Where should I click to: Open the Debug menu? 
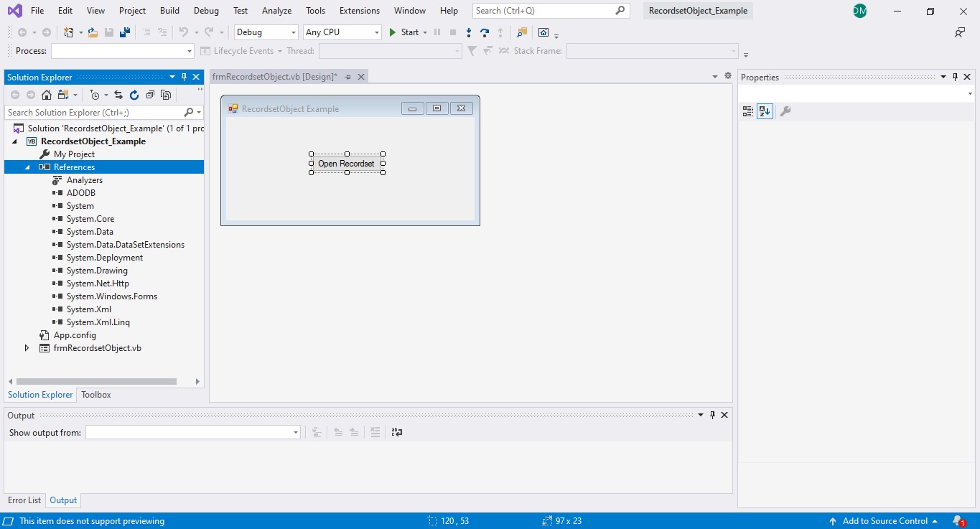pyautogui.click(x=206, y=10)
